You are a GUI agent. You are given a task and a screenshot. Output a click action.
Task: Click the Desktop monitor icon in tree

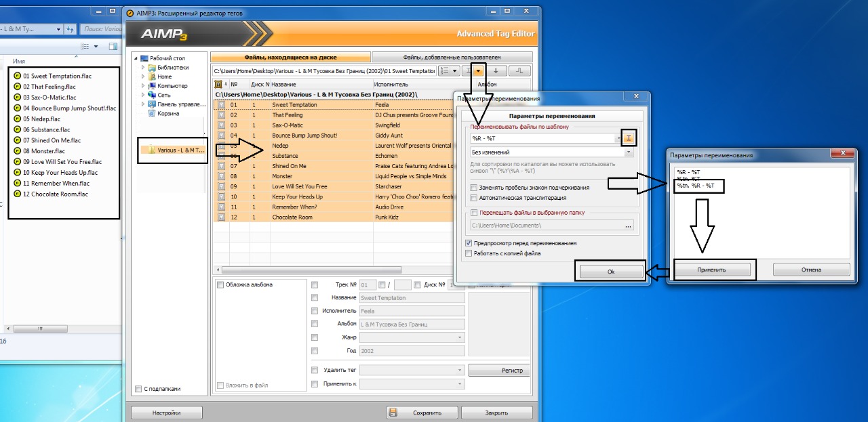[144, 58]
